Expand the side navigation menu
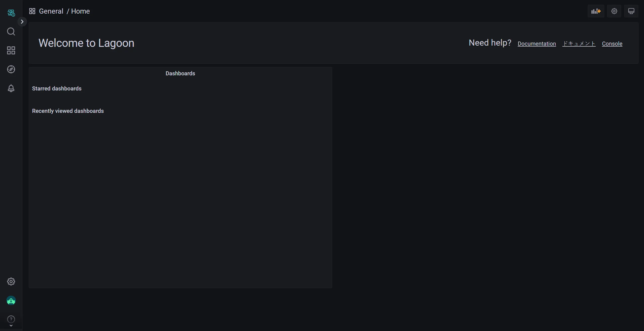 22,22
